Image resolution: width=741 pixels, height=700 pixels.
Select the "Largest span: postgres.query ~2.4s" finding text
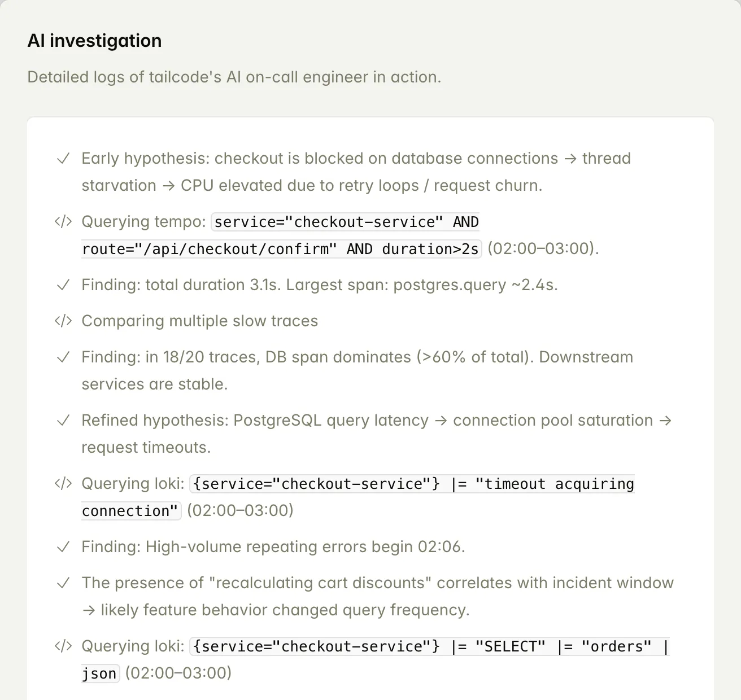(x=421, y=285)
